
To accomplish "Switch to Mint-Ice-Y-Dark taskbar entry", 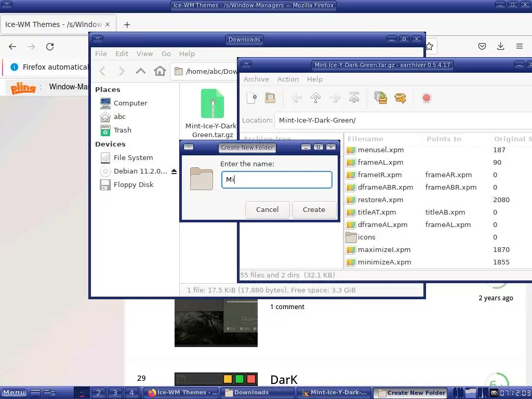I will tap(334, 393).
